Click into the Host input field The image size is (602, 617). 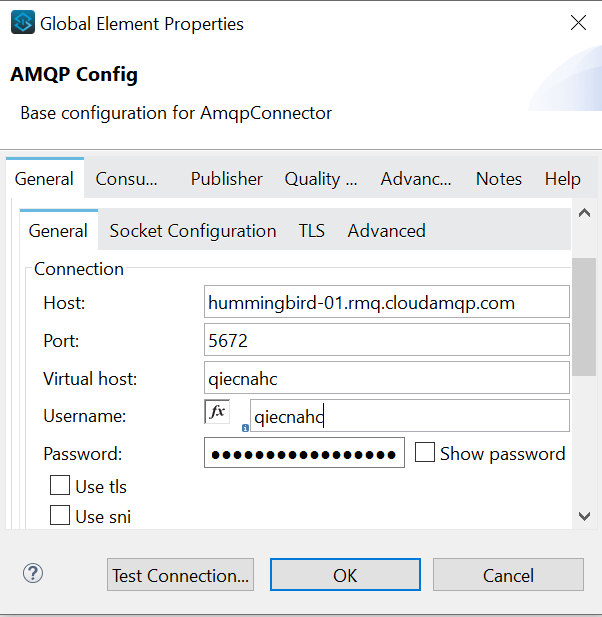[x=386, y=301]
